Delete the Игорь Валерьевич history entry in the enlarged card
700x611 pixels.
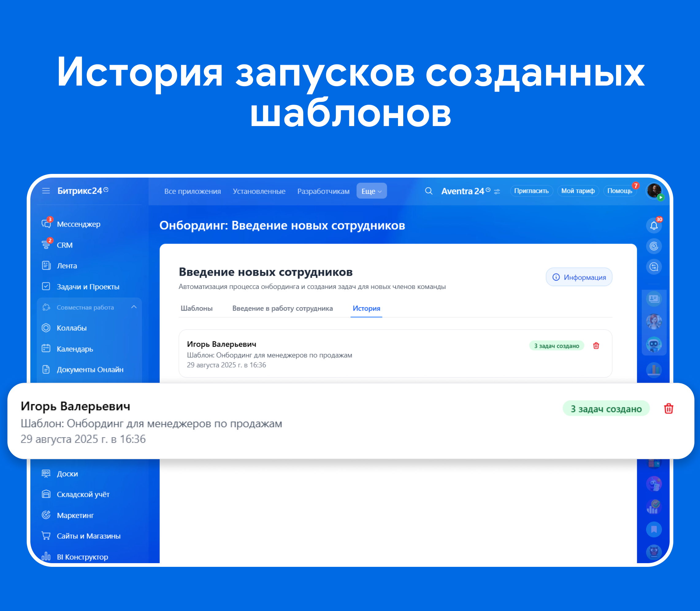668,409
